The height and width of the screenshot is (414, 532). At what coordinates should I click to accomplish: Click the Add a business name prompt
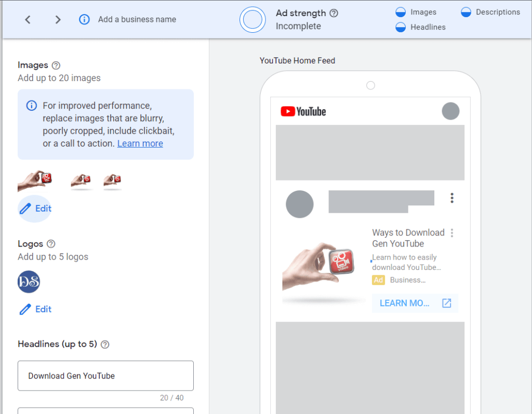(x=137, y=19)
